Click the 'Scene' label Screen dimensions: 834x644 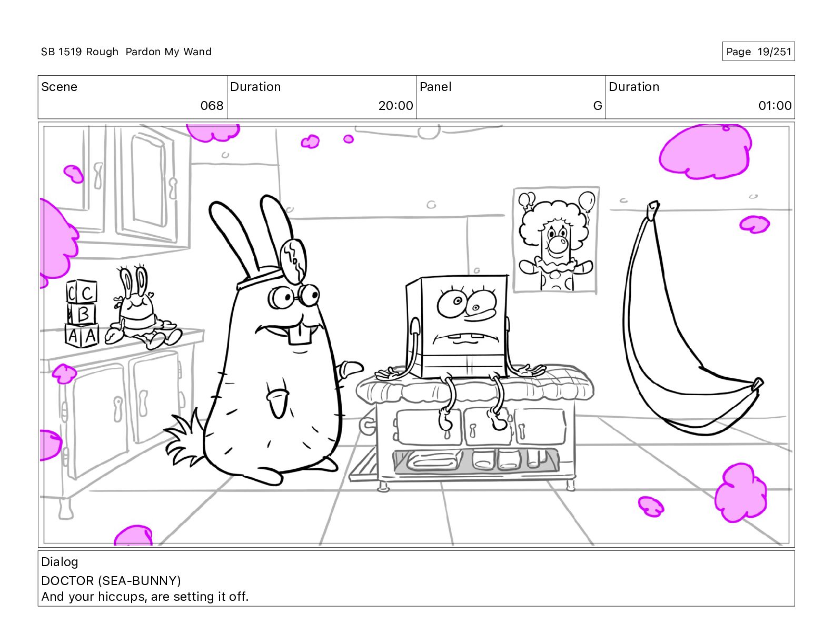coord(59,87)
